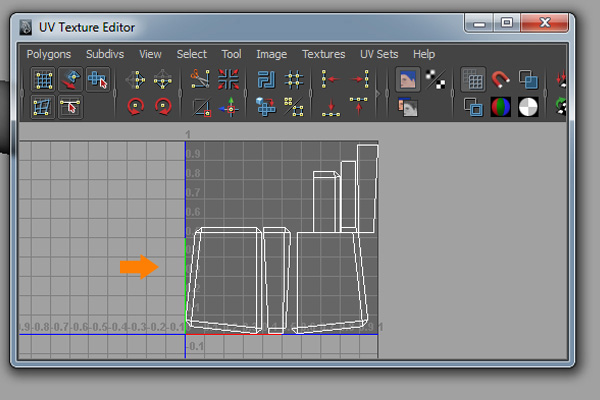Click the blue maze unfold UVs icon

(x=266, y=79)
